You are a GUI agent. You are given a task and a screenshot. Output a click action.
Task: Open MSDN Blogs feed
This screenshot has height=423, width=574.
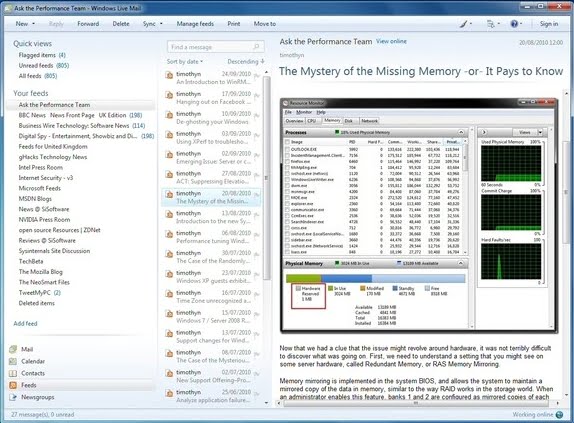(x=35, y=199)
